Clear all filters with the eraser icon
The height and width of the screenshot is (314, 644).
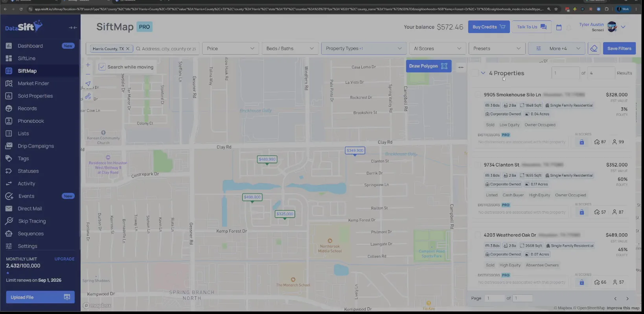point(594,48)
